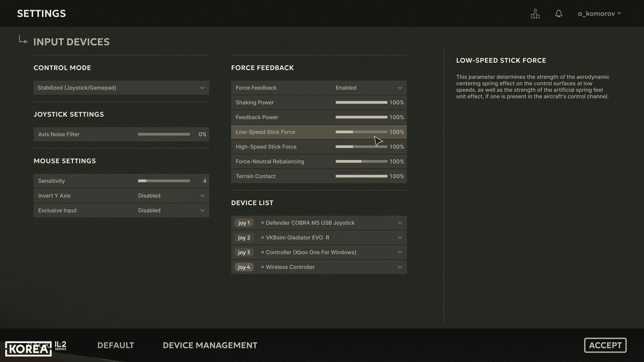Adjust the Low-Speed Stick Force slider

(x=361, y=132)
